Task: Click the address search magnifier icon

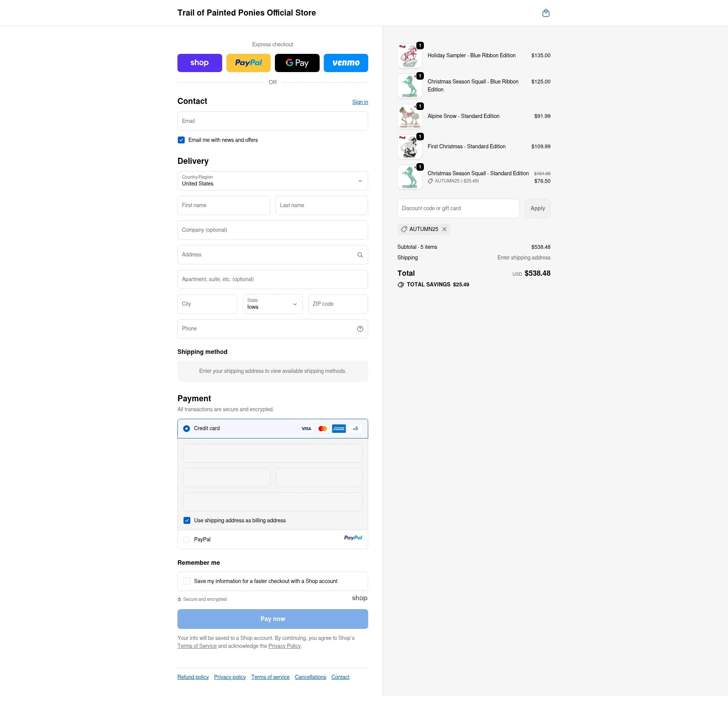Action: (x=360, y=255)
